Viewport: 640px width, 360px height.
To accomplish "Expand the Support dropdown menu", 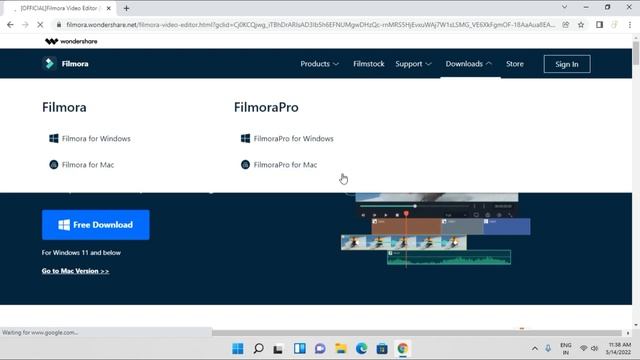I will pos(413,64).
